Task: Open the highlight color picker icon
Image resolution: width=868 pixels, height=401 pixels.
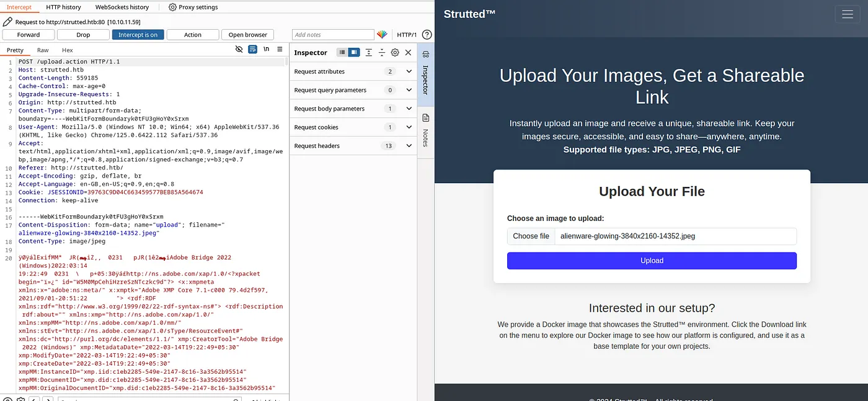Action: coord(382,35)
